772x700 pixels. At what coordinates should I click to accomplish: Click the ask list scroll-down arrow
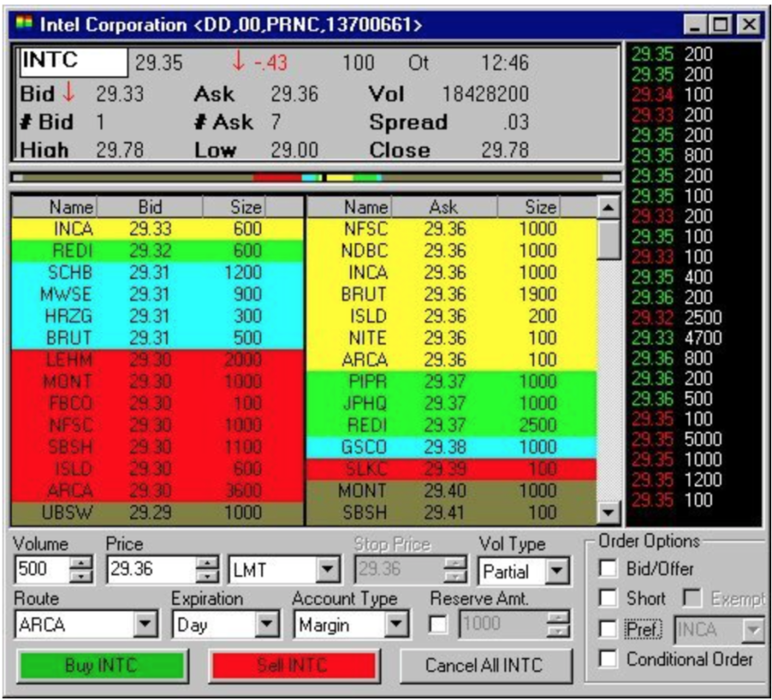[x=609, y=512]
